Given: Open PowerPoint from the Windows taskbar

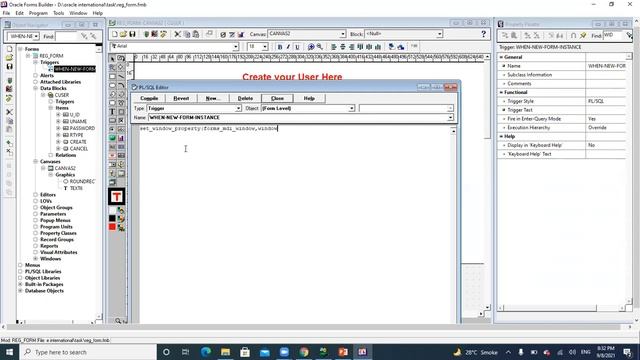Looking at the screenshot, I should (x=343, y=352).
